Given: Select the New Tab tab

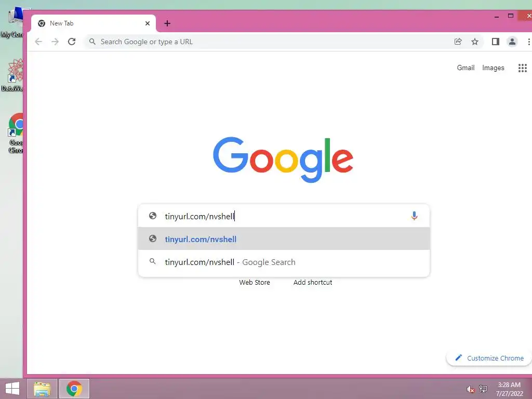Looking at the screenshot, I should click(x=94, y=23).
